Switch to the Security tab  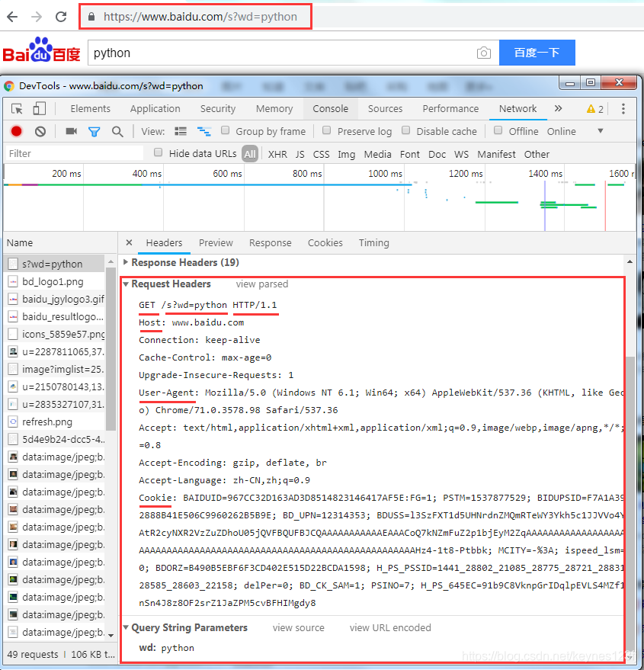(218, 108)
